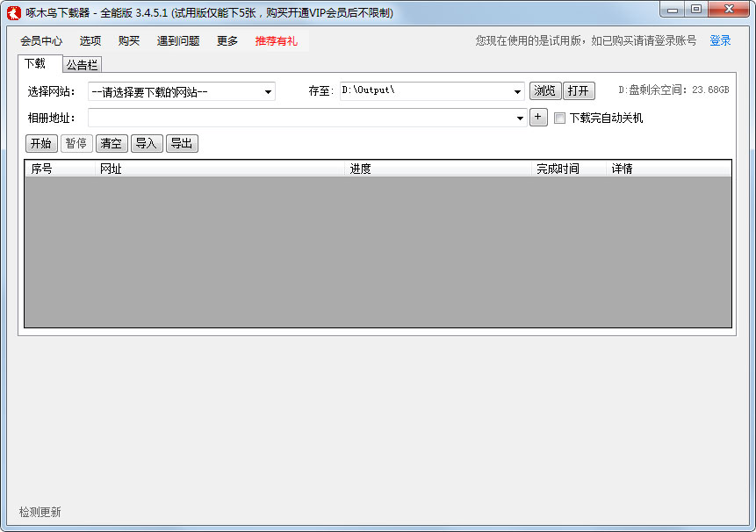The height and width of the screenshot is (532, 756).
Task: Click the 网址 column header
Action: click(220, 169)
